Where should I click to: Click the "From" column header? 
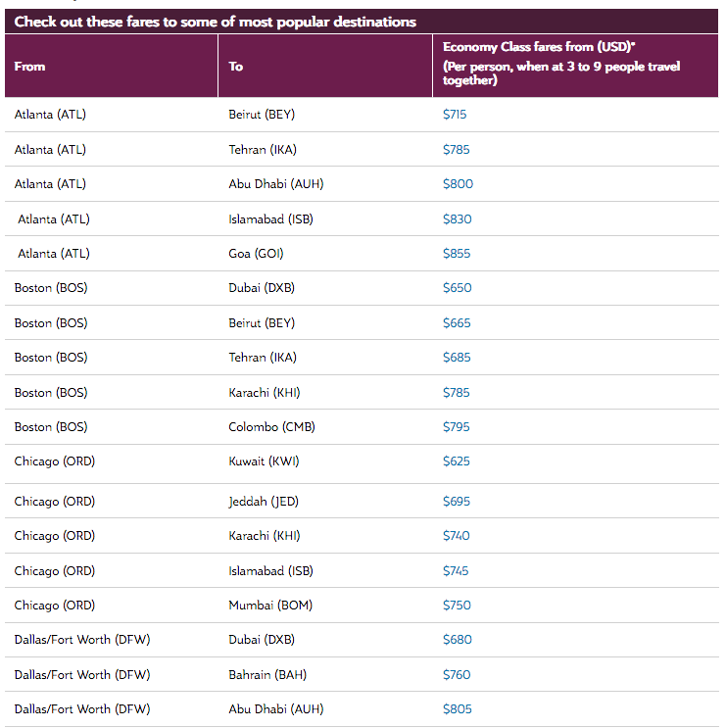(x=29, y=67)
